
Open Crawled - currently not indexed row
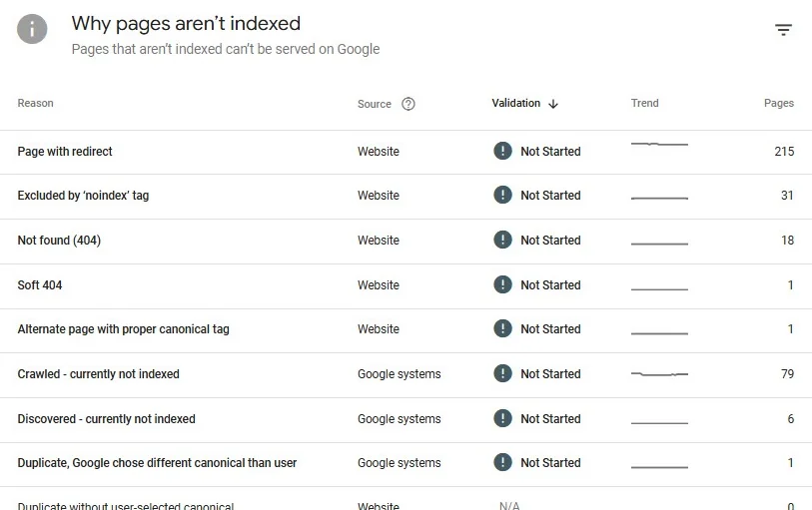[98, 374]
